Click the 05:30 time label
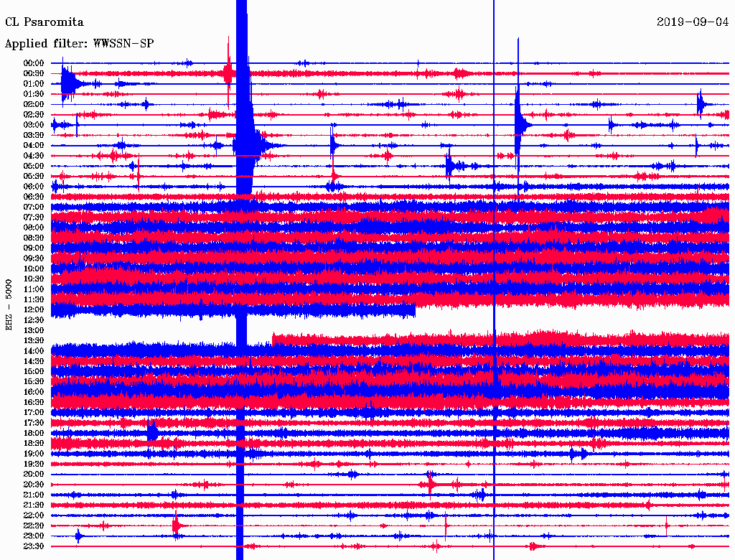The width and height of the screenshot is (735, 560). tap(34, 177)
